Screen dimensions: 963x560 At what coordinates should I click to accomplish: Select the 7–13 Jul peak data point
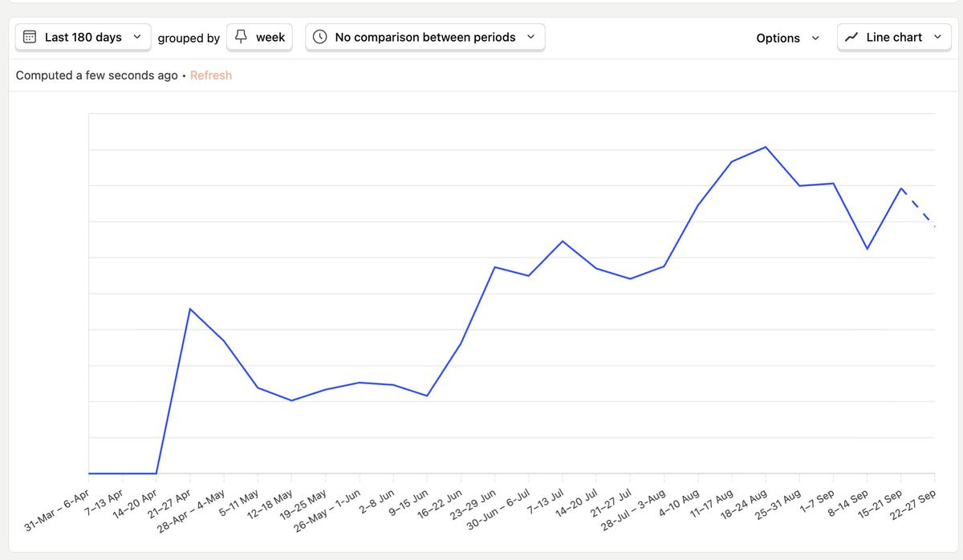tap(563, 241)
